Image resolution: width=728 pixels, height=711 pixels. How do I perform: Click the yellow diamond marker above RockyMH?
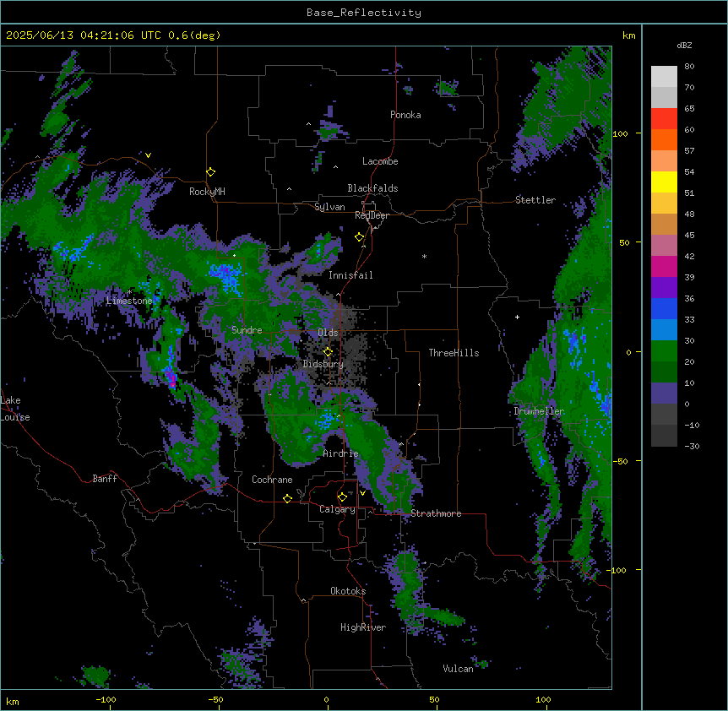(211, 172)
